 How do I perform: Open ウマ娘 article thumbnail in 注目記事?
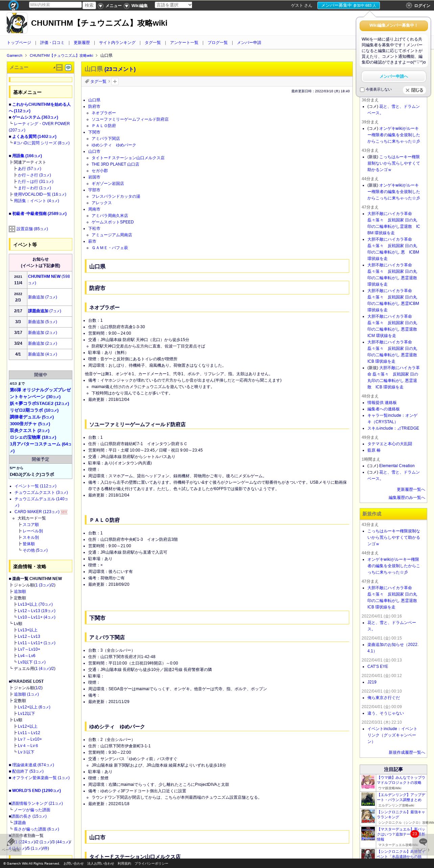pos(368,782)
